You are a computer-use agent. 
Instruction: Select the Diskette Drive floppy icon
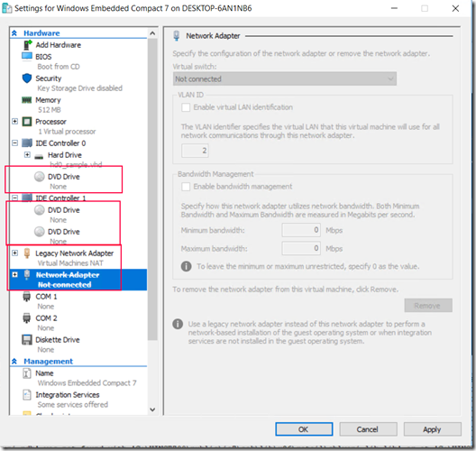(x=27, y=339)
